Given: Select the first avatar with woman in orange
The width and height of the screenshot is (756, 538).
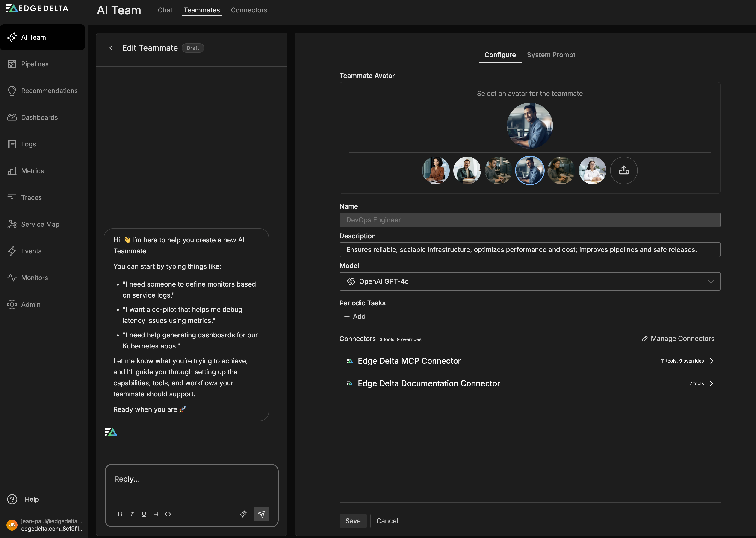Looking at the screenshot, I should coord(435,170).
